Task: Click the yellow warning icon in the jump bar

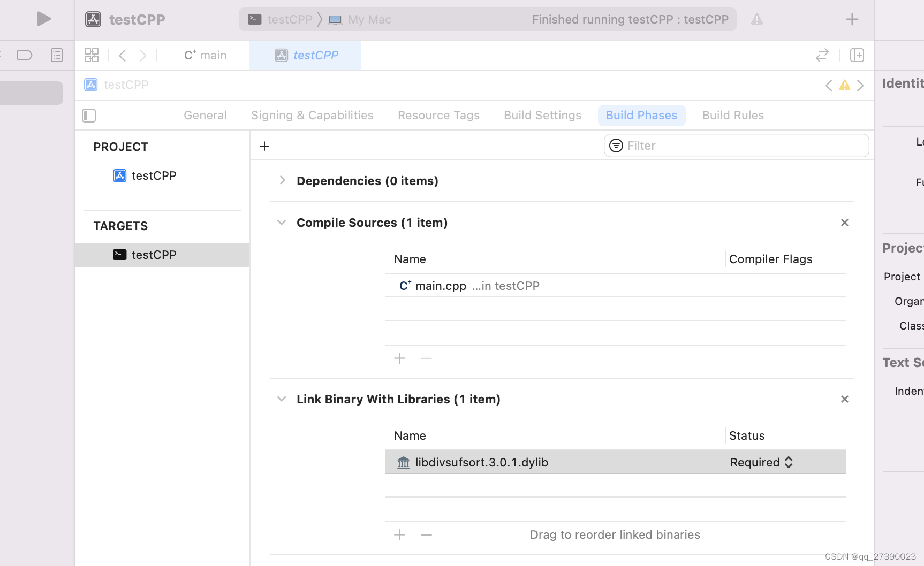Action: (x=844, y=85)
